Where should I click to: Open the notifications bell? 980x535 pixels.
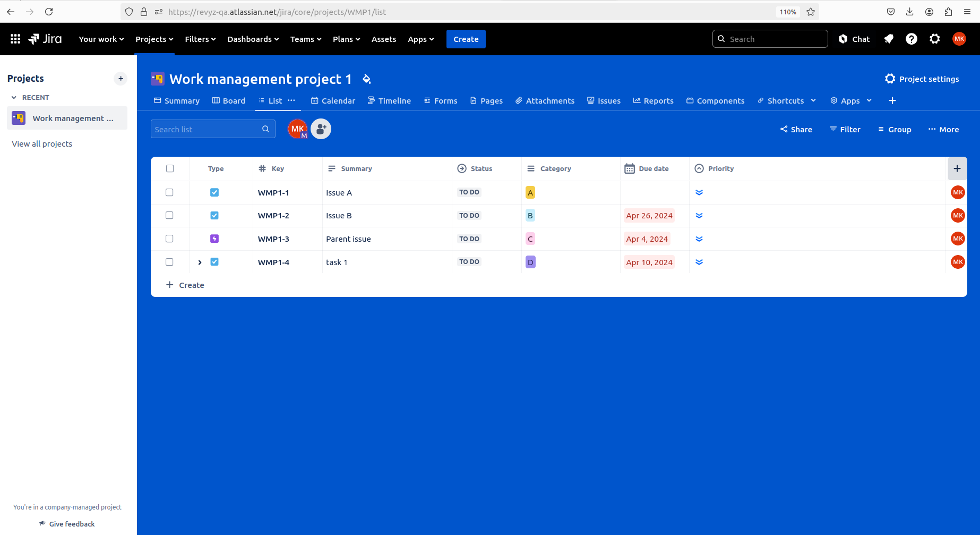pos(889,38)
